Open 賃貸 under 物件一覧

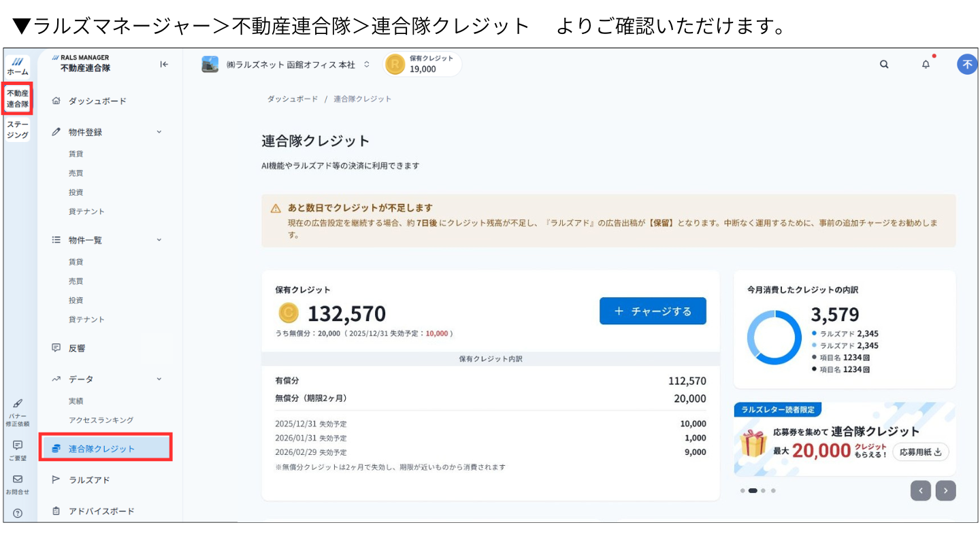point(76,262)
